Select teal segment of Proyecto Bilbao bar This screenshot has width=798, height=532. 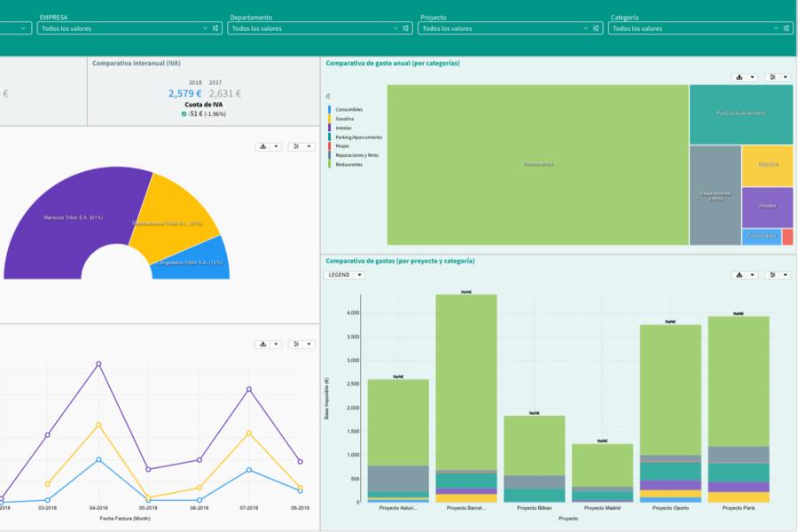point(534,496)
